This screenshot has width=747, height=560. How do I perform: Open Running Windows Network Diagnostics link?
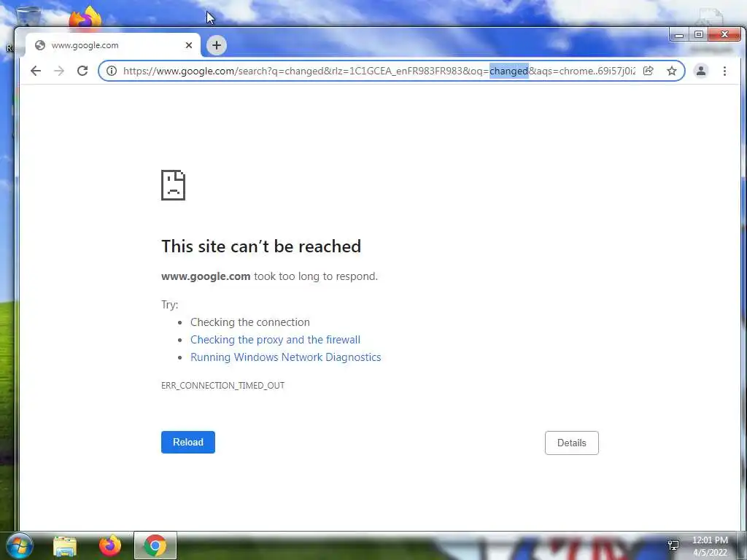pos(286,357)
